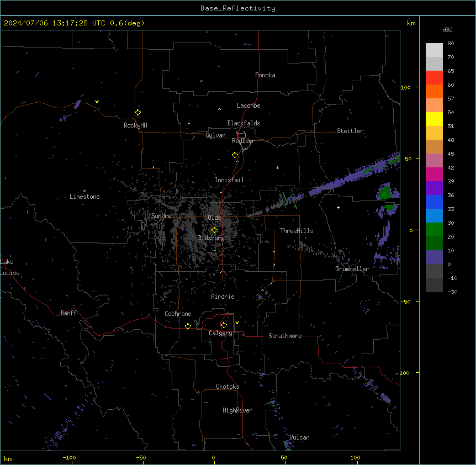Screen dimensions: 476x465
Task: Pick the slate purple 0-10 dBZ swatch
Action: click(x=434, y=257)
